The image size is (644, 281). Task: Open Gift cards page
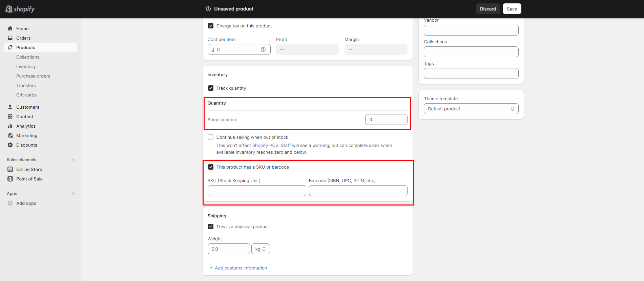click(26, 95)
